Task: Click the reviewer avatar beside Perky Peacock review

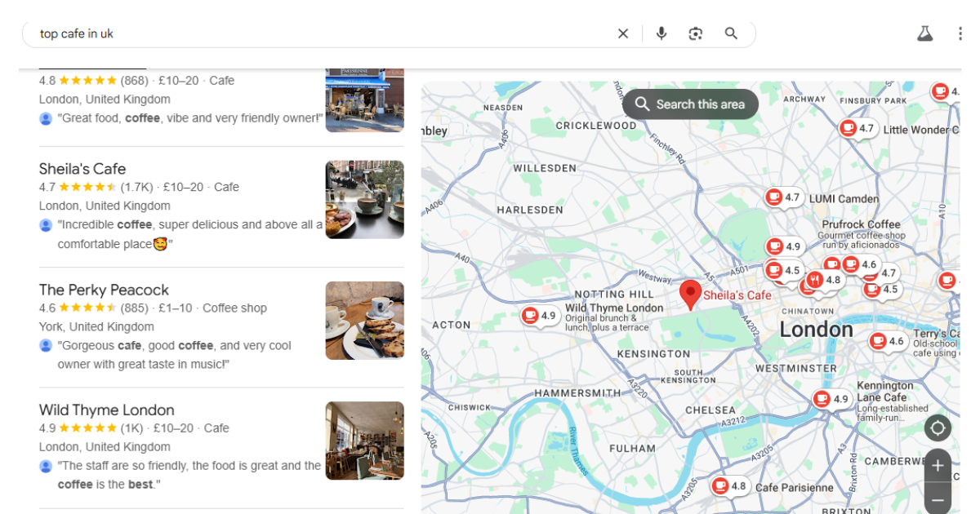Action: point(46,345)
